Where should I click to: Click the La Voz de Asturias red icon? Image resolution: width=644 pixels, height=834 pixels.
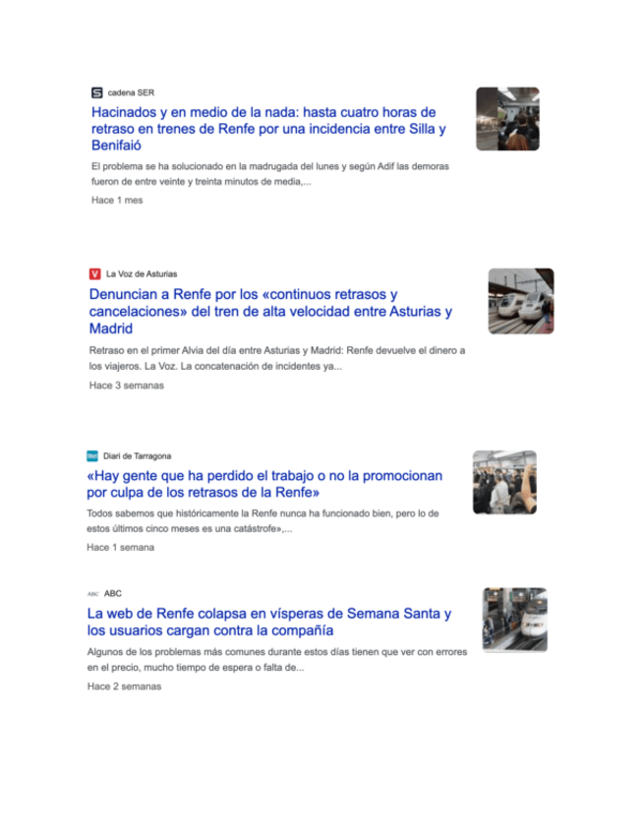pyautogui.click(x=94, y=274)
